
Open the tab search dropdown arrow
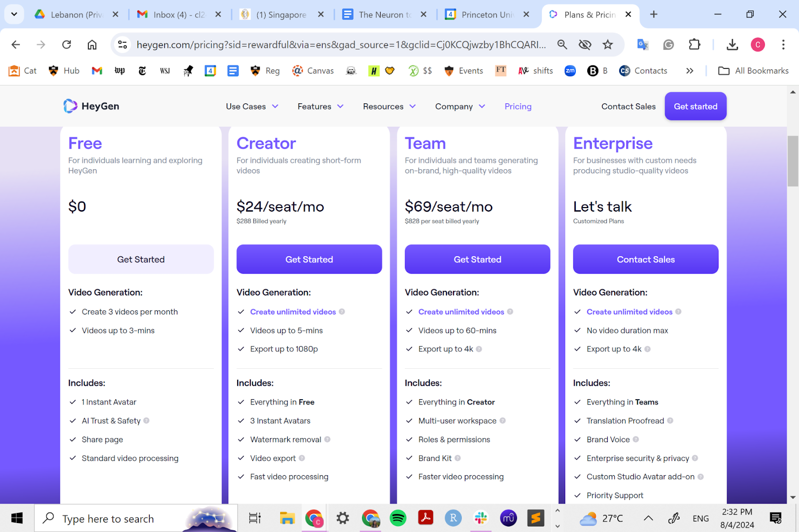pyautogui.click(x=14, y=14)
